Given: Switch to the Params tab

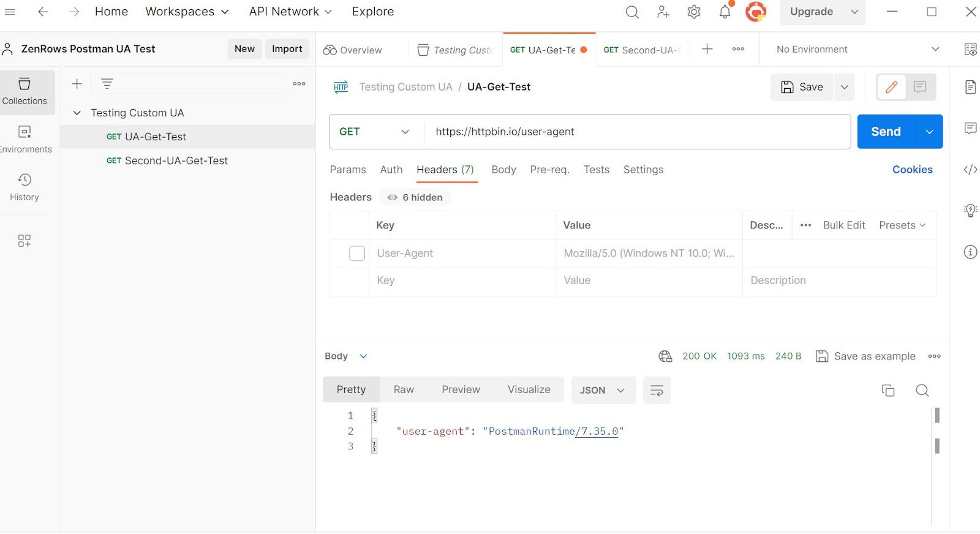Looking at the screenshot, I should tap(348, 170).
